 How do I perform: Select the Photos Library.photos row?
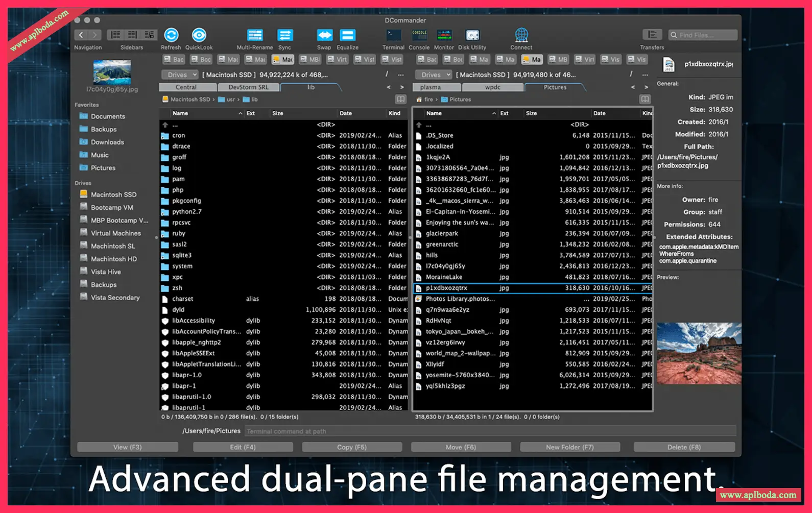click(x=533, y=299)
